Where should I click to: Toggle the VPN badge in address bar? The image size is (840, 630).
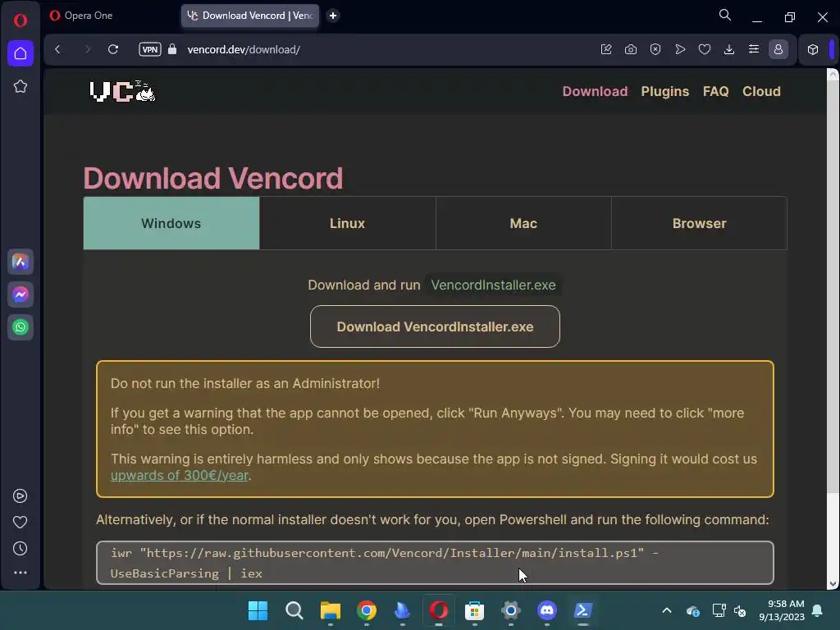coord(150,49)
